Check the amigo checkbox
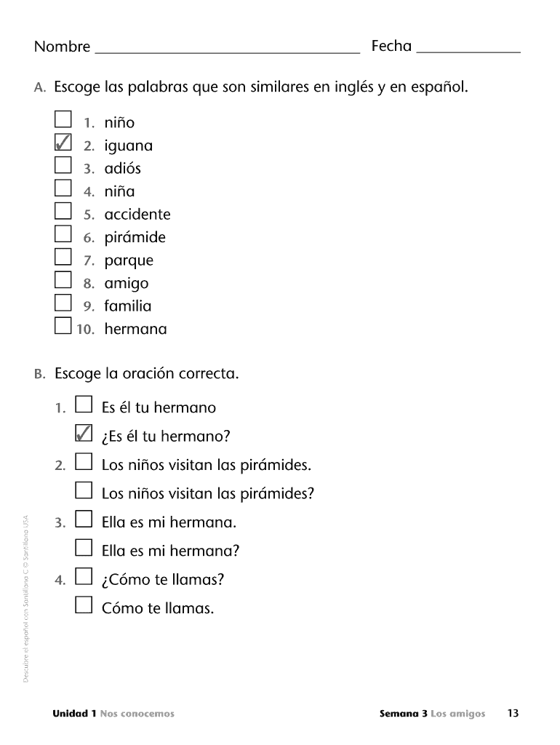Image resolution: width=560 pixels, height=745 pixels. 63,280
